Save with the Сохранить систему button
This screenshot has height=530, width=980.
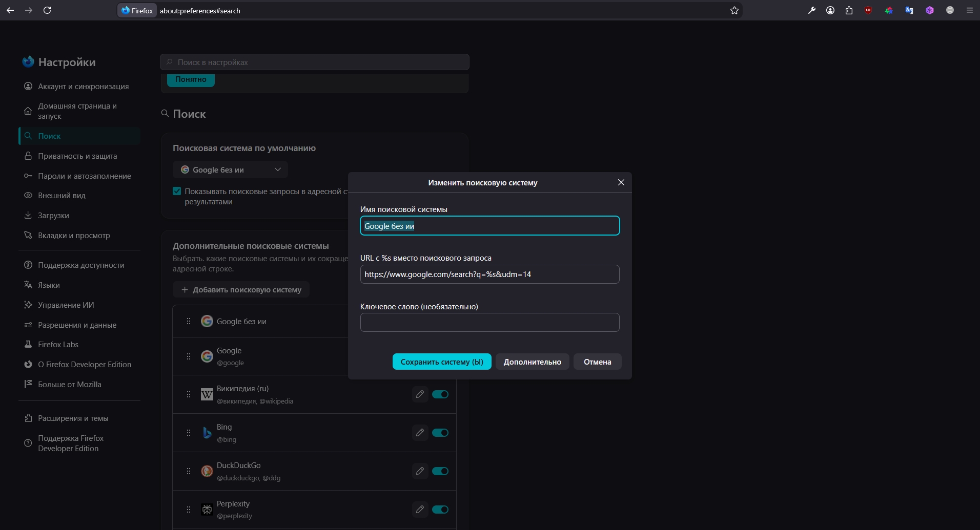442,362
